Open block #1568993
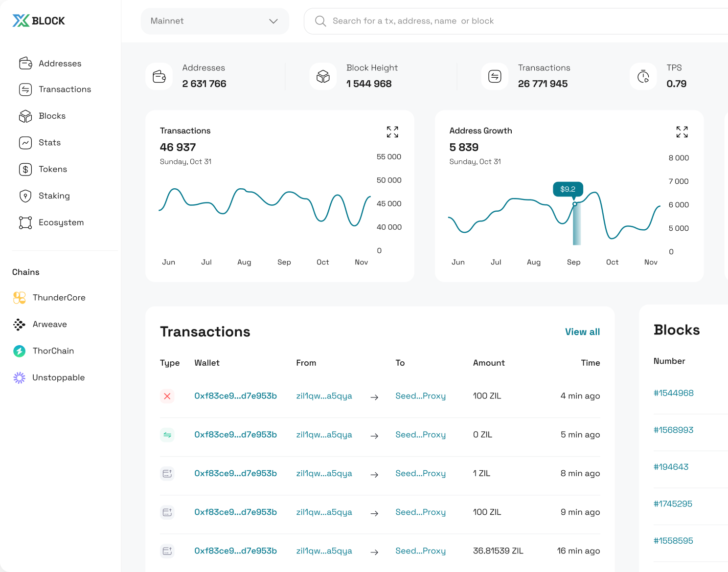Viewport: 728px width, 572px height. coord(674,430)
